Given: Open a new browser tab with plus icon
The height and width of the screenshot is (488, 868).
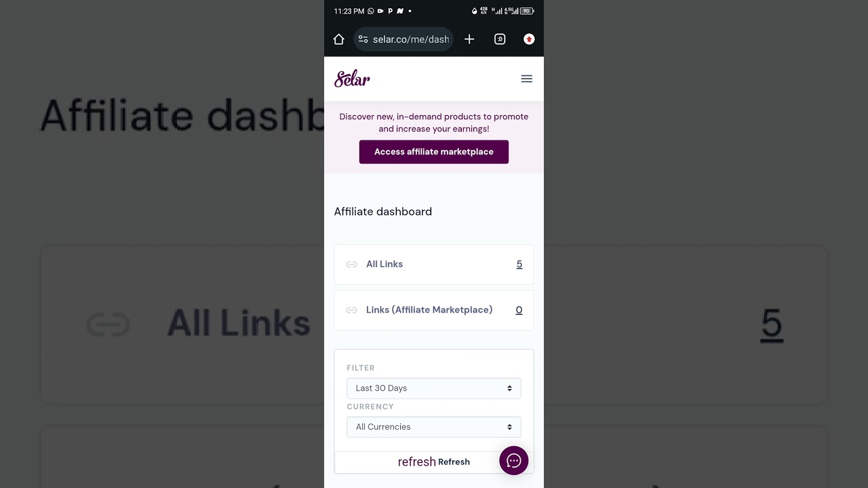Looking at the screenshot, I should click(469, 39).
